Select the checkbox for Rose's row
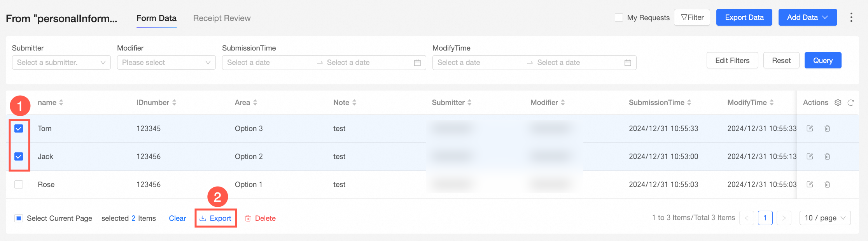The height and width of the screenshot is (241, 868). coord(19,185)
